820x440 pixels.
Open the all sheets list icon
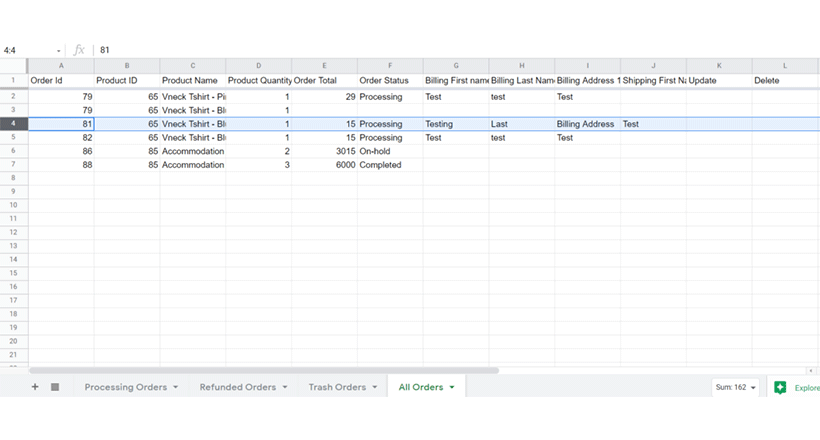pos(55,387)
